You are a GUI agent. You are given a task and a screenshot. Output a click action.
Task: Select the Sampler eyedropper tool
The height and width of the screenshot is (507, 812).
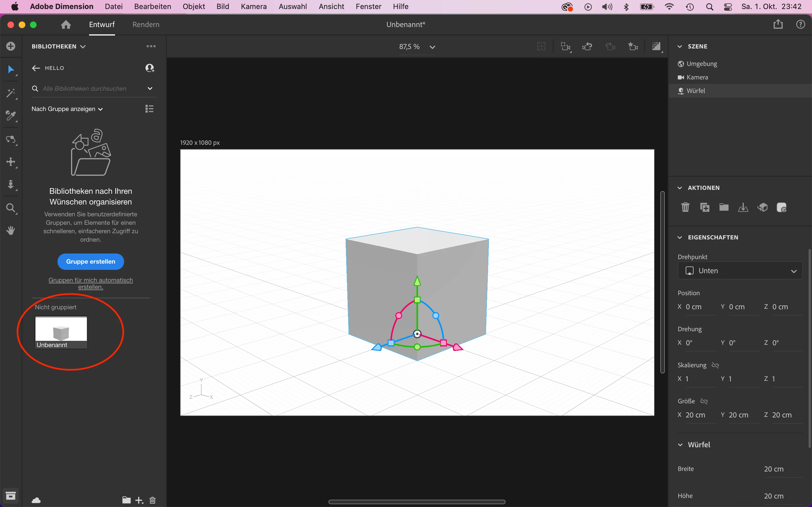11,116
